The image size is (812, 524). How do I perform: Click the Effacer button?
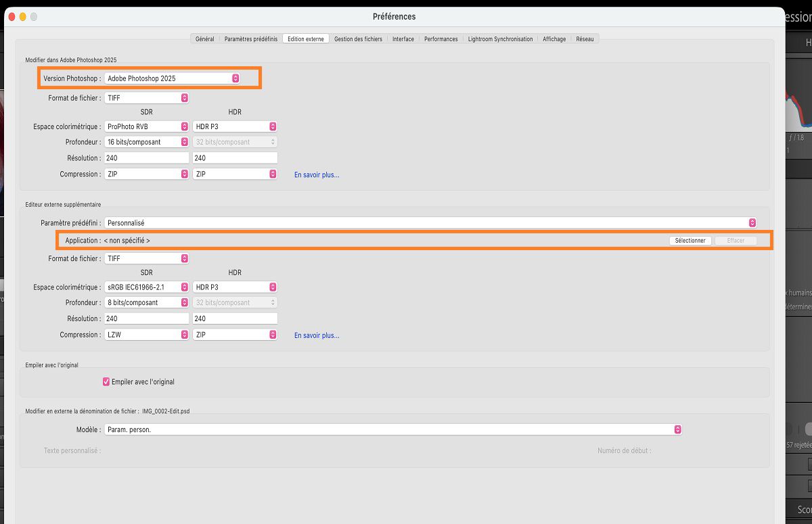735,241
